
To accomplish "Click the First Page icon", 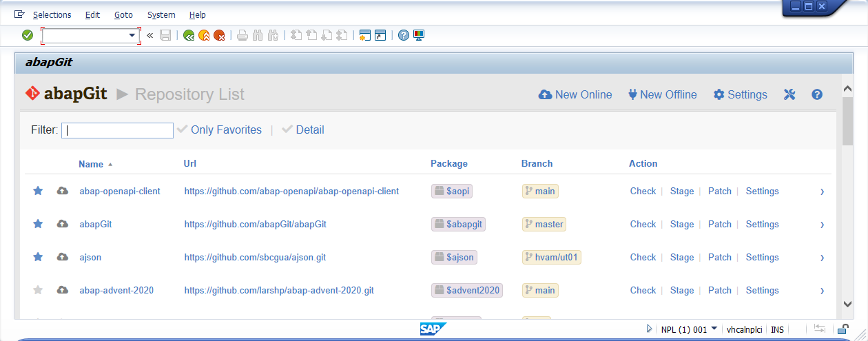I will [296, 35].
